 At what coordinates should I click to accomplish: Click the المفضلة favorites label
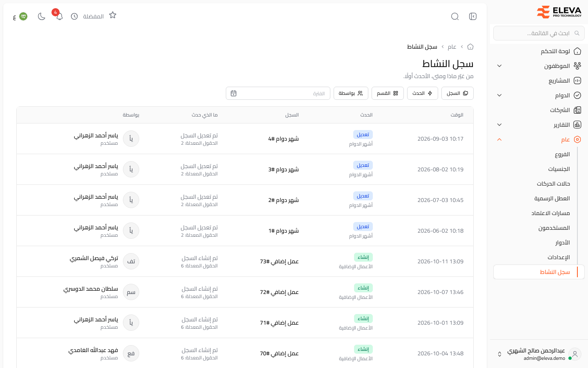(94, 16)
